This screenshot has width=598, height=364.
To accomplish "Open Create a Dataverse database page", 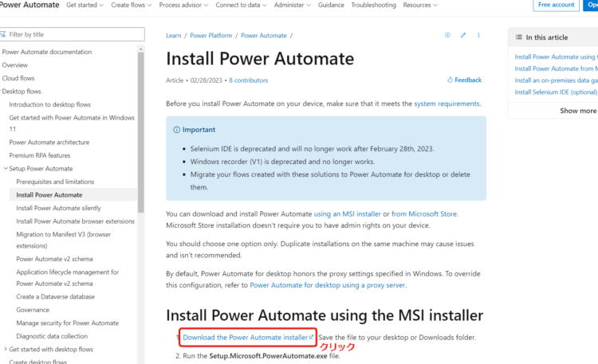I will coord(55,297).
